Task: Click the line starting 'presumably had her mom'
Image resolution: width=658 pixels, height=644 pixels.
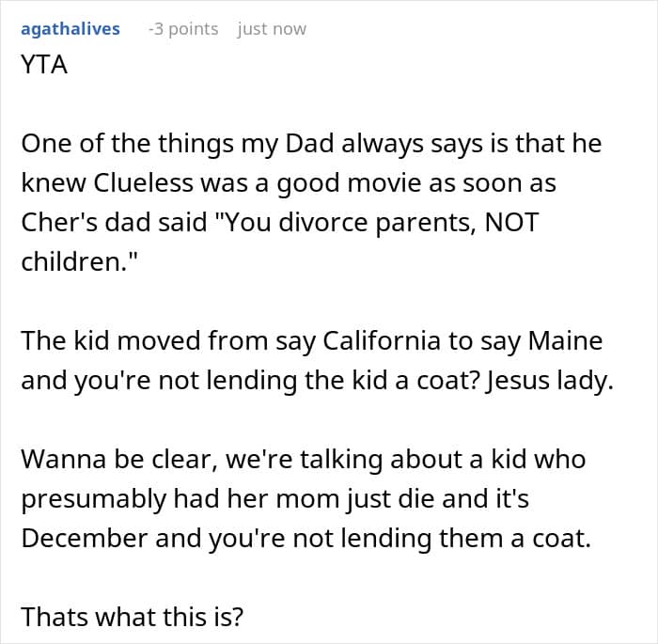Action: [274, 498]
